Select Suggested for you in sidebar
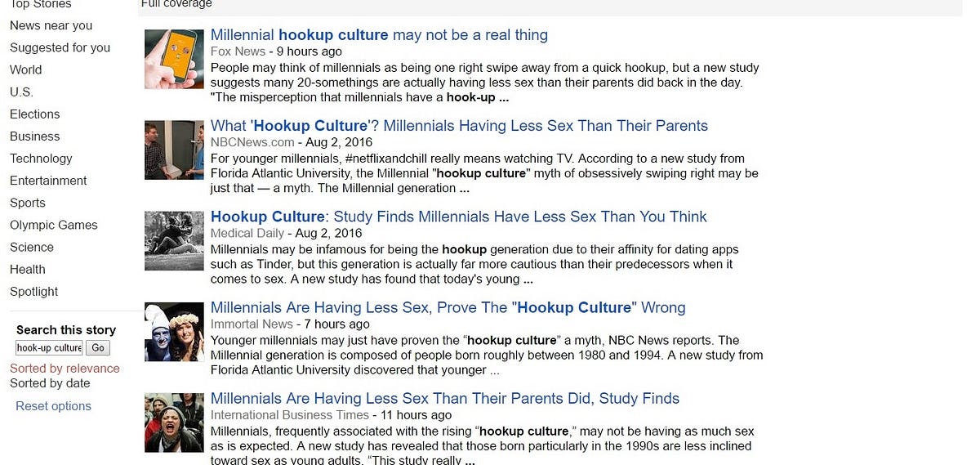This screenshot has width=980, height=465. [60, 47]
